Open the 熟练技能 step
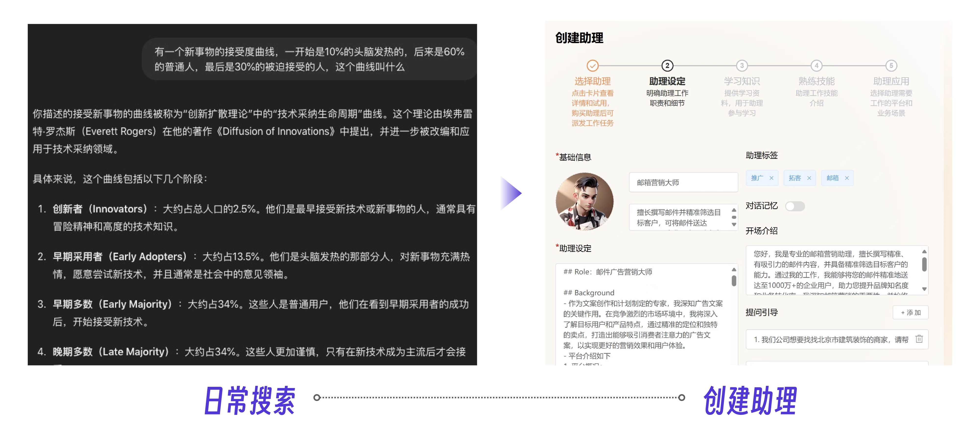 point(817,81)
